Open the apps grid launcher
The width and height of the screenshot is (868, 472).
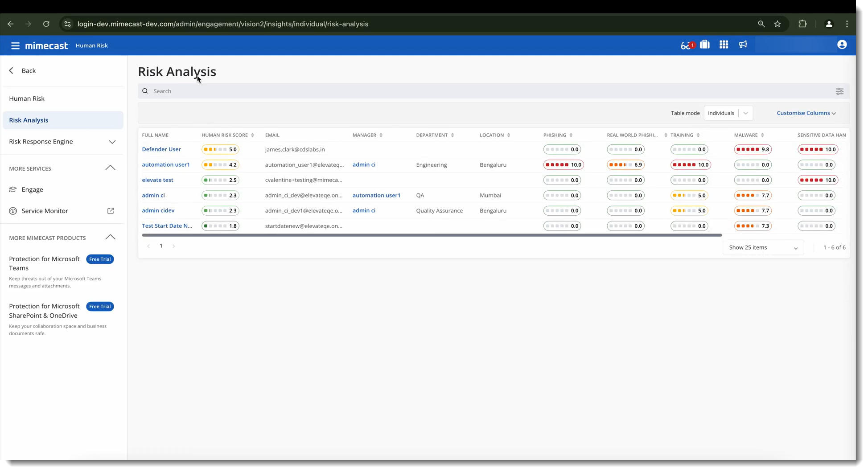[x=724, y=45]
